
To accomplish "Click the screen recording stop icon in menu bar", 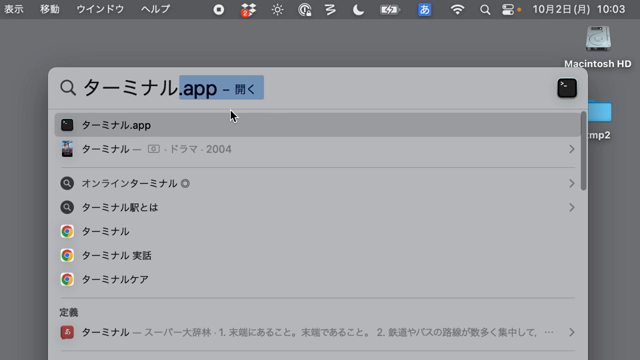I will coord(219,9).
